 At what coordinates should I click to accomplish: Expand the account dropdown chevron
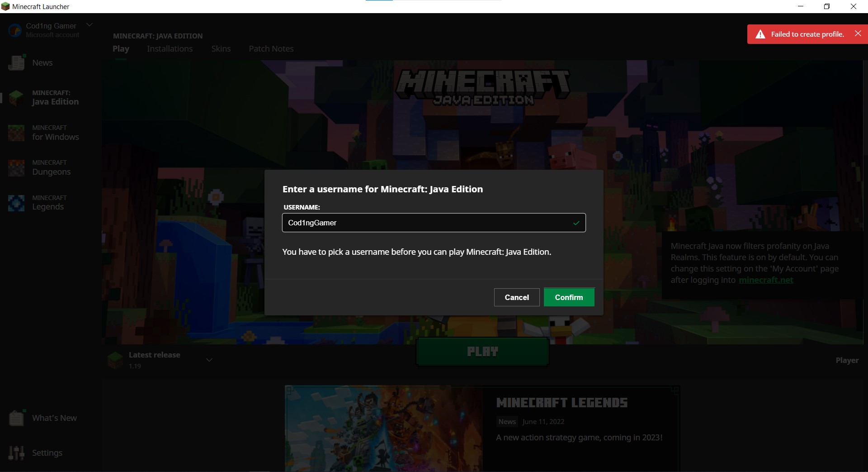coord(90,25)
